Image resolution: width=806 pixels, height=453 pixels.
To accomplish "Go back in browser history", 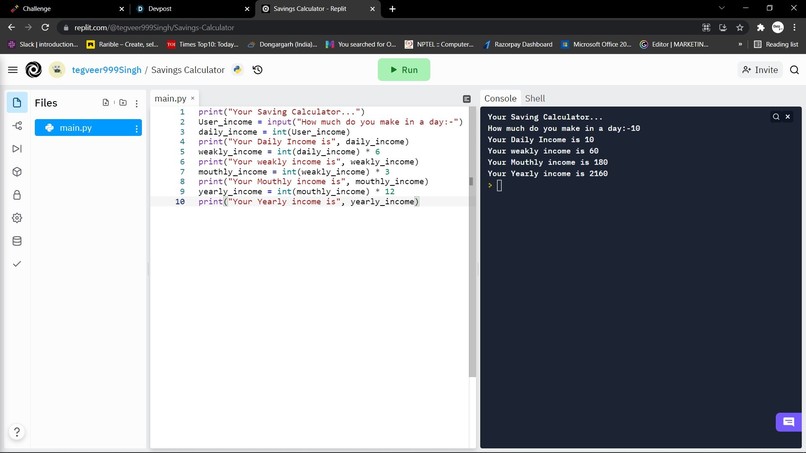I will click(11, 27).
